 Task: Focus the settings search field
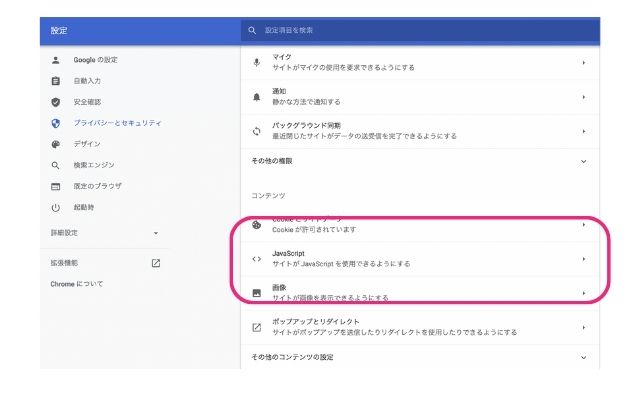point(420,31)
